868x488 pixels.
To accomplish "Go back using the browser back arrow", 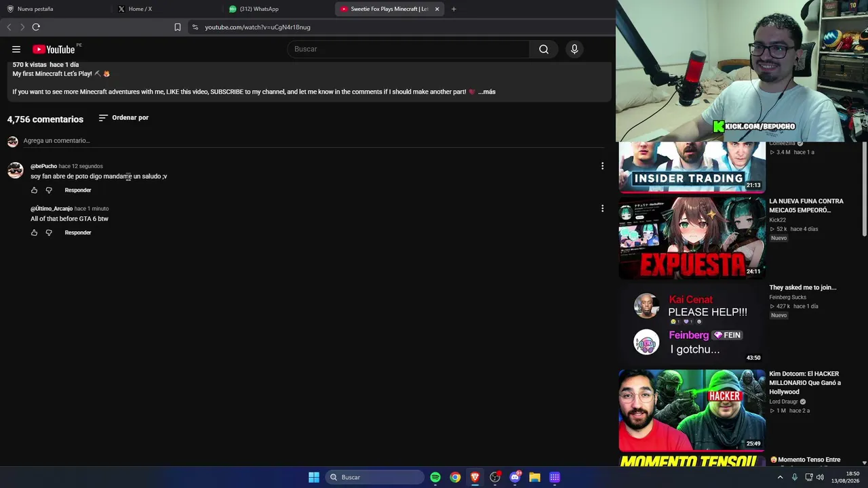I will (x=9, y=27).
